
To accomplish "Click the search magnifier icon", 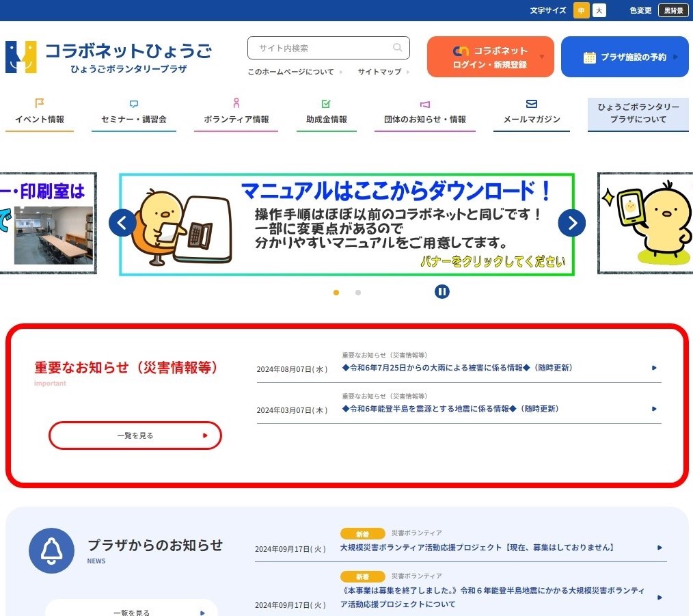I will (397, 48).
